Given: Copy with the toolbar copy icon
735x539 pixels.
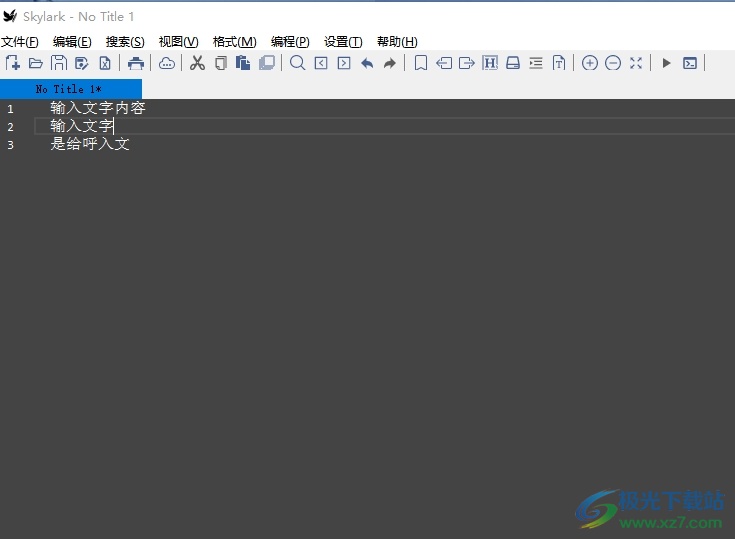Looking at the screenshot, I should coord(221,63).
